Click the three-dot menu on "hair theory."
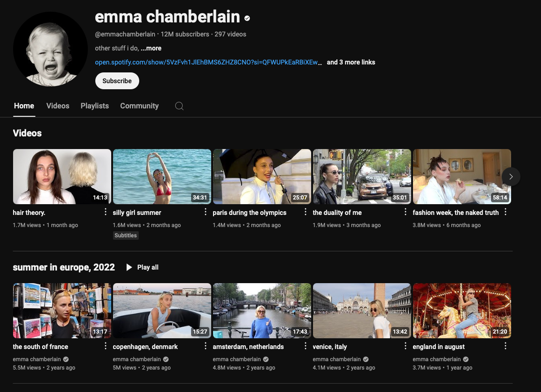 click(x=105, y=212)
